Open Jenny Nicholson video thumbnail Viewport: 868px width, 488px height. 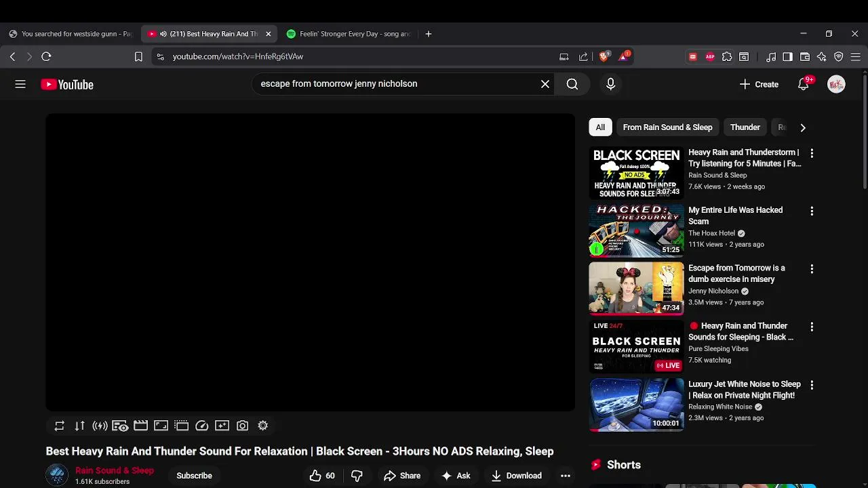[636, 289]
